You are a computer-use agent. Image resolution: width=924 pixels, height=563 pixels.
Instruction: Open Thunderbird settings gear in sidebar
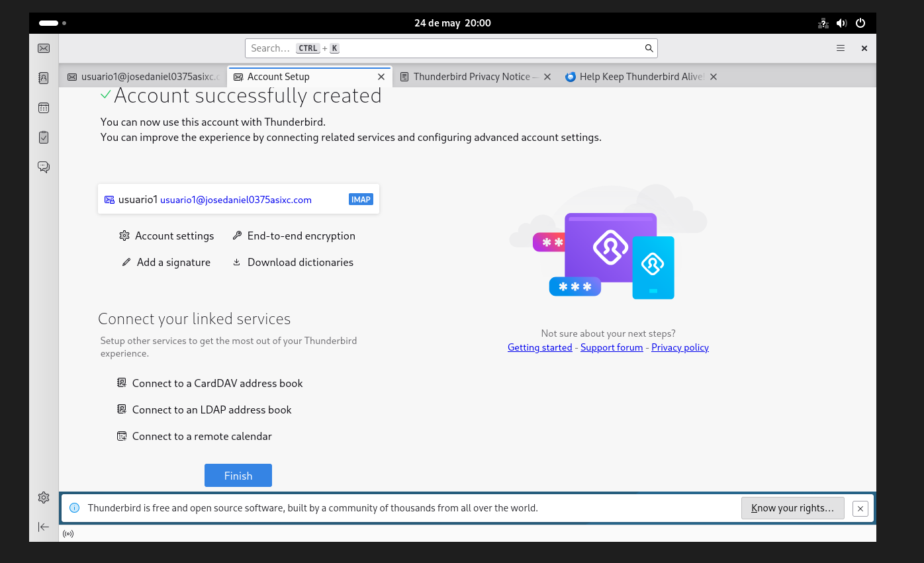click(44, 498)
